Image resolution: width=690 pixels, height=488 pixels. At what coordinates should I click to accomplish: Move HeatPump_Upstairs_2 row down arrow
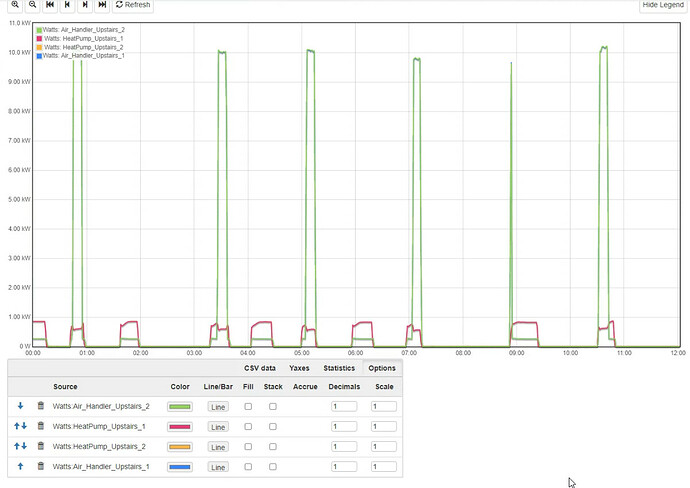24,446
